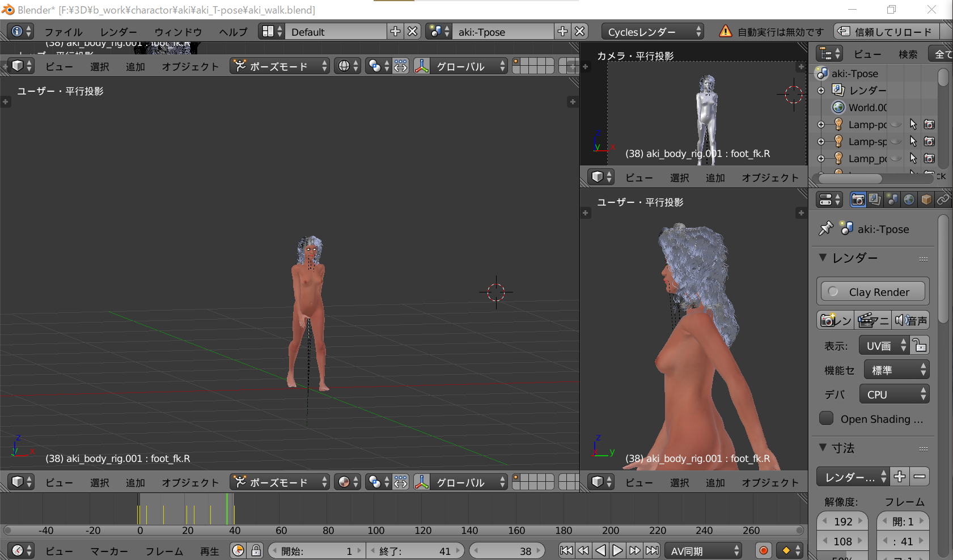Click the render animation clapperboard button
Viewport: 953px width, 560px height.
[x=872, y=320]
